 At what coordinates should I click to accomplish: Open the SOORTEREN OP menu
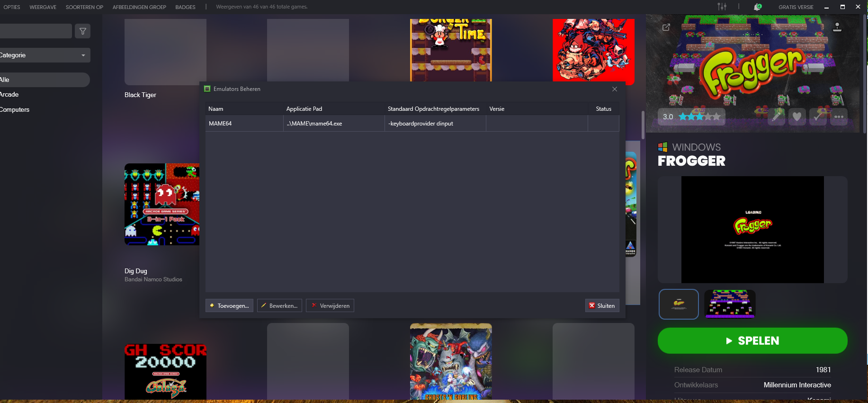[84, 7]
